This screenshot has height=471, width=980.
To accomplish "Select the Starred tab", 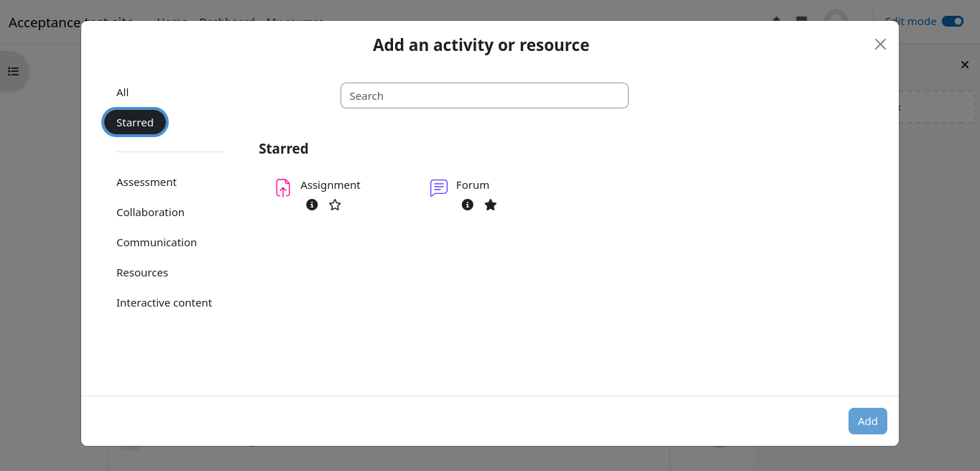I will point(135,123).
